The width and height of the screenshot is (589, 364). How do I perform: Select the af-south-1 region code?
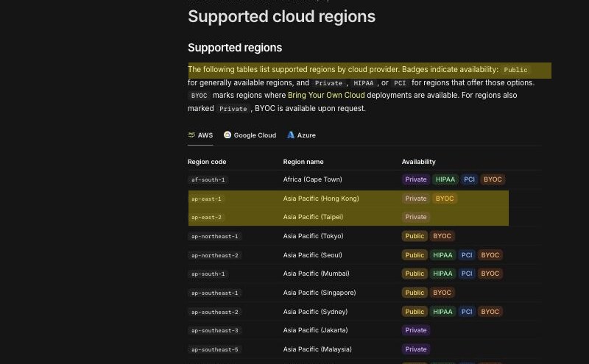(208, 179)
